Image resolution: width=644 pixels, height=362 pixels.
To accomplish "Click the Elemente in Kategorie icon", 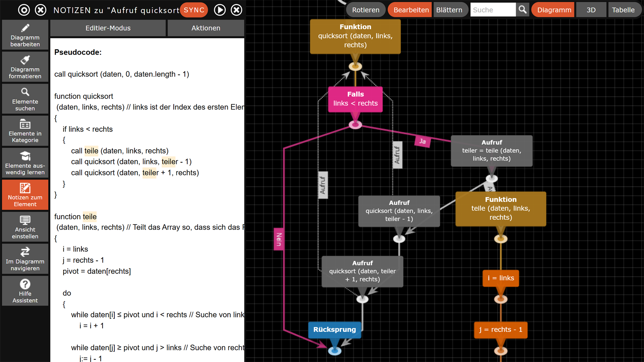I will pyautogui.click(x=25, y=130).
